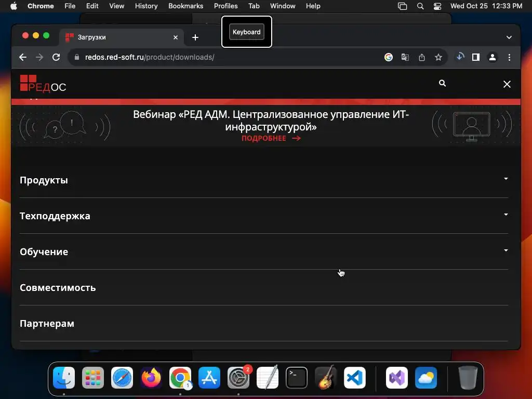Open GarageBand from the Dock
The image size is (532, 399).
click(x=326, y=378)
